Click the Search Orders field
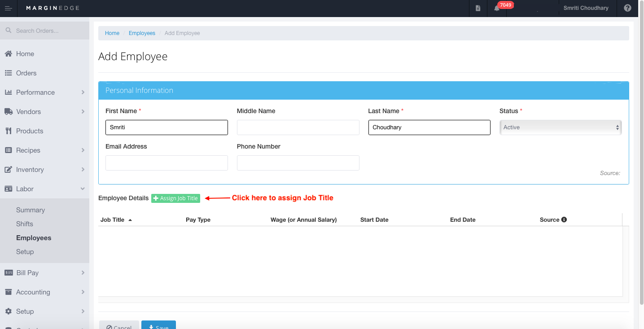Image resolution: width=644 pixels, height=329 pixels. coord(44,31)
